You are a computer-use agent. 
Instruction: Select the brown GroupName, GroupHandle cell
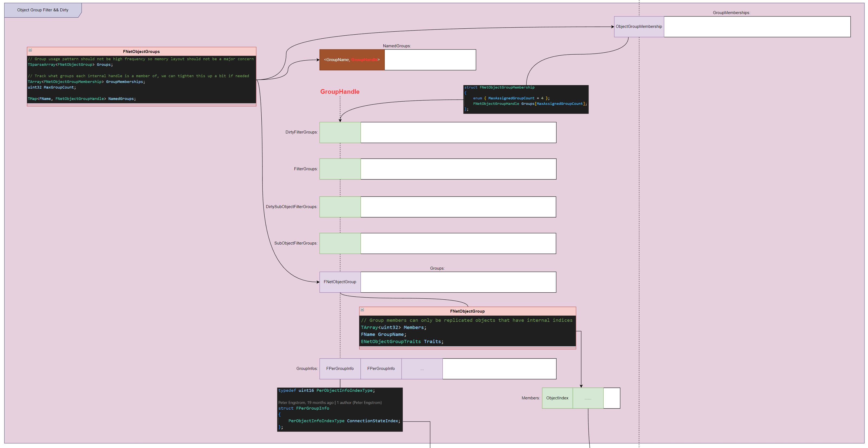352,60
